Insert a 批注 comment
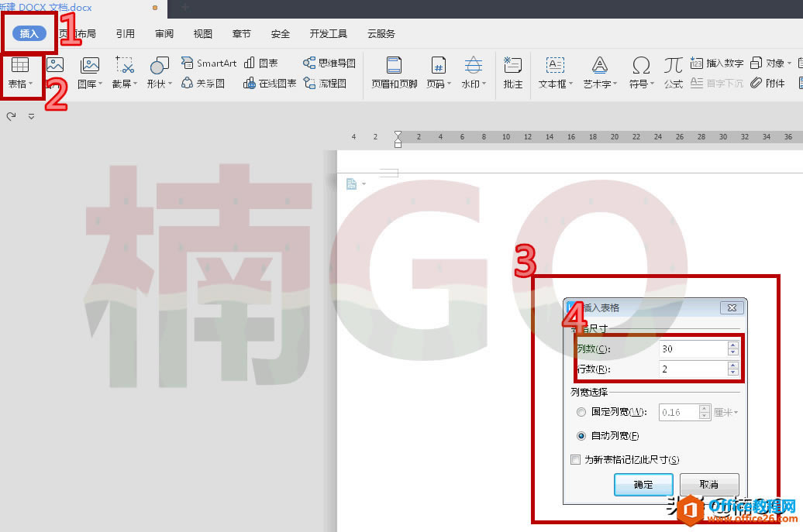Screen dimensions: 803x532 [x=512, y=72]
